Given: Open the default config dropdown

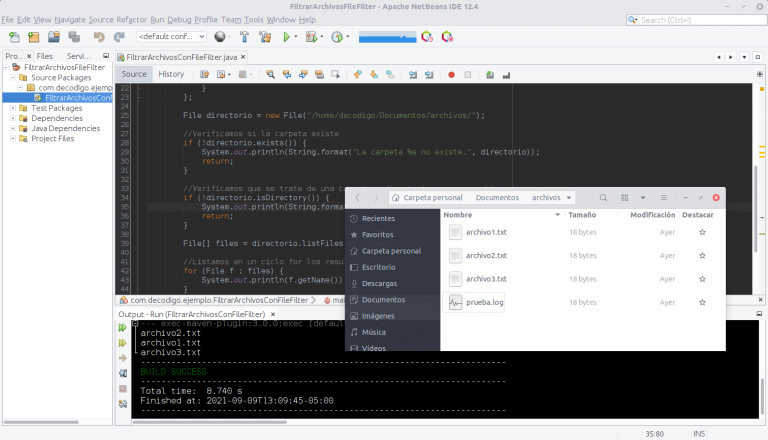Looking at the screenshot, I should point(171,37).
